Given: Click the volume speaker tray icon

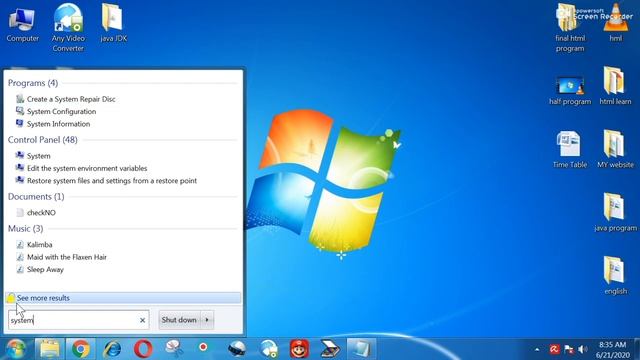Looking at the screenshot, I should pyautogui.click(x=583, y=350).
